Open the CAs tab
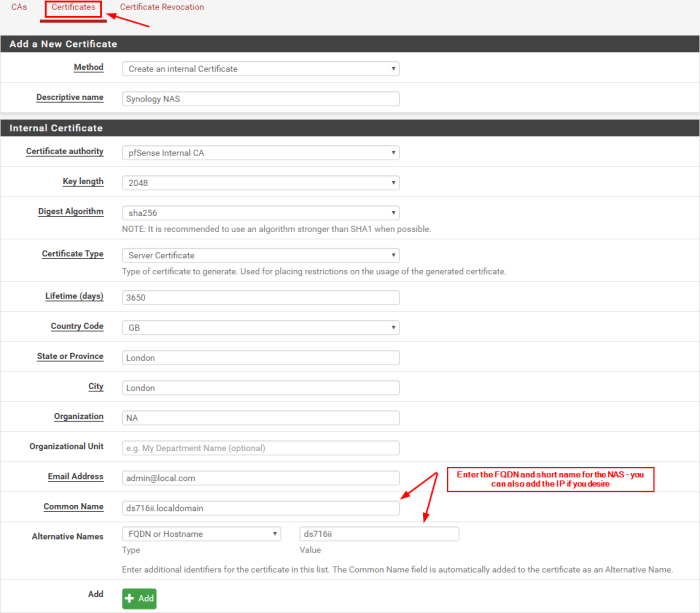 (x=19, y=8)
